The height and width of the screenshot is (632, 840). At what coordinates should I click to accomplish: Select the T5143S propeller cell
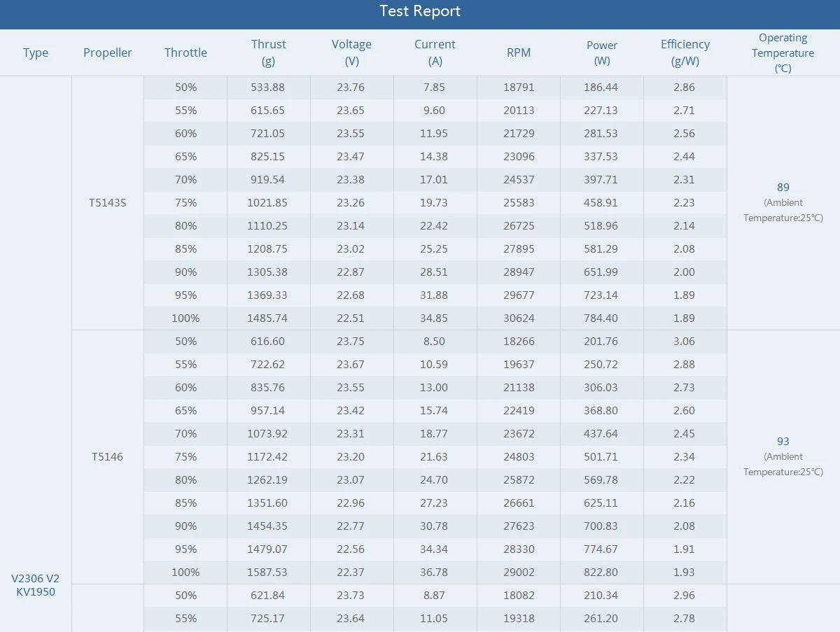pos(108,202)
